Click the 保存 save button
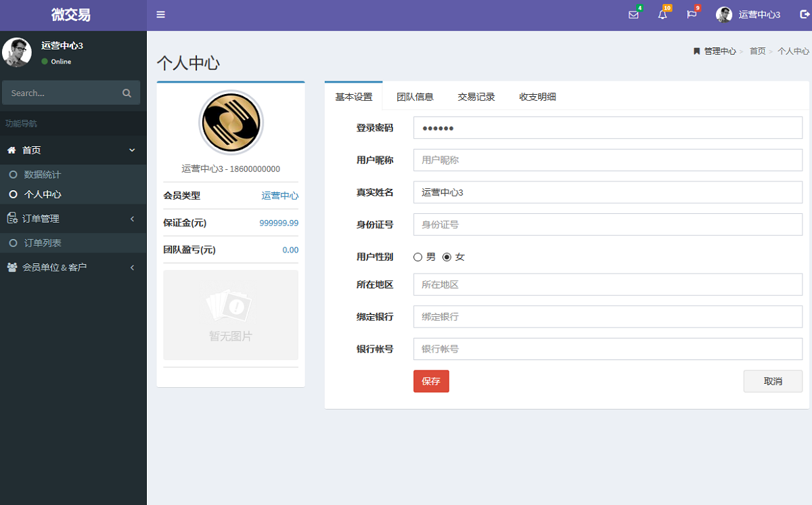The width and height of the screenshot is (812, 505). point(431,381)
